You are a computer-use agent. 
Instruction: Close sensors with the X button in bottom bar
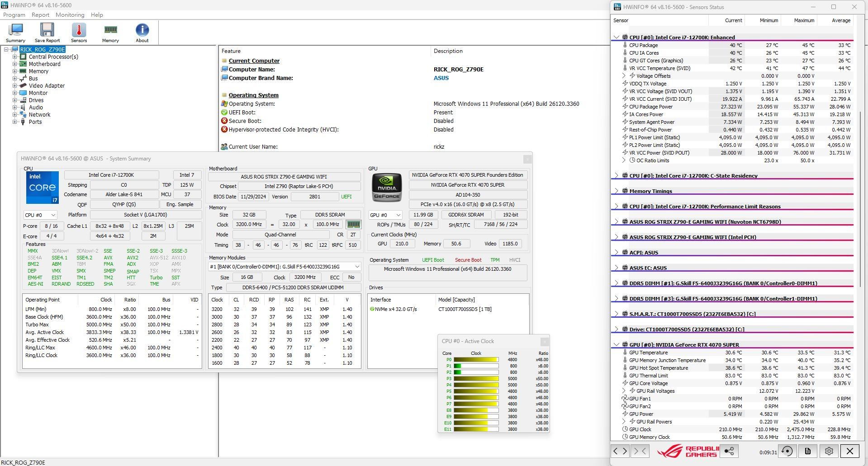click(x=850, y=451)
